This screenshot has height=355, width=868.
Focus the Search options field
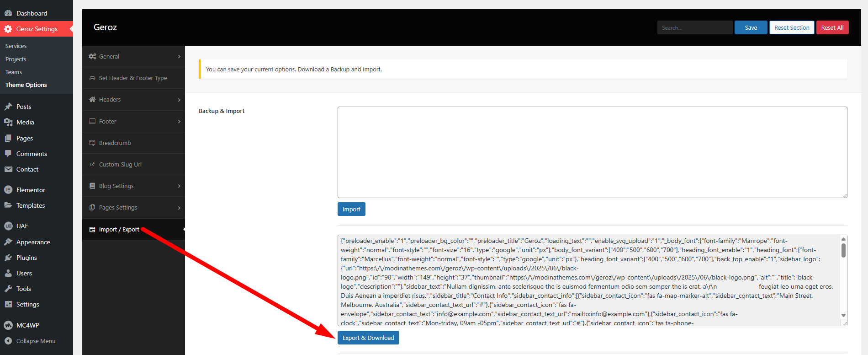pos(694,27)
